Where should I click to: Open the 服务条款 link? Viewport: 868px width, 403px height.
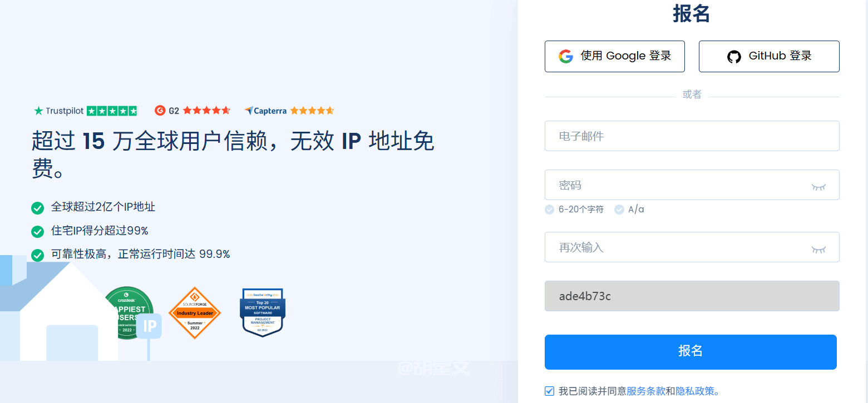(x=645, y=391)
